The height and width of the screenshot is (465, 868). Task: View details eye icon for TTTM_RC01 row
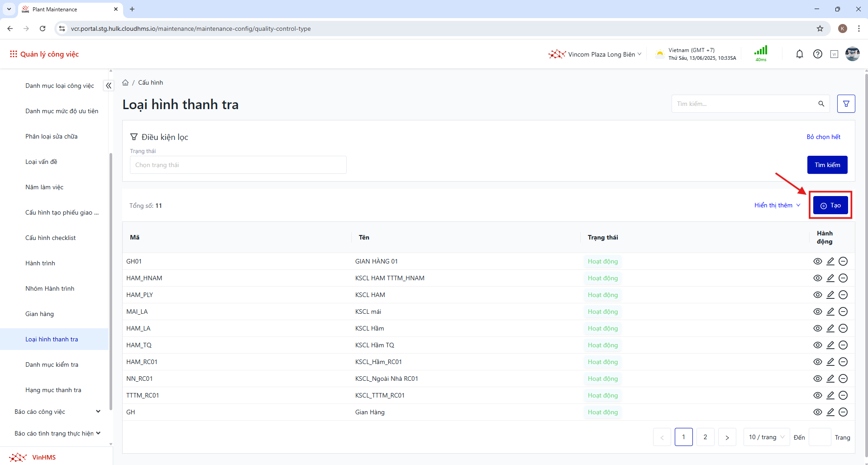pyautogui.click(x=817, y=395)
